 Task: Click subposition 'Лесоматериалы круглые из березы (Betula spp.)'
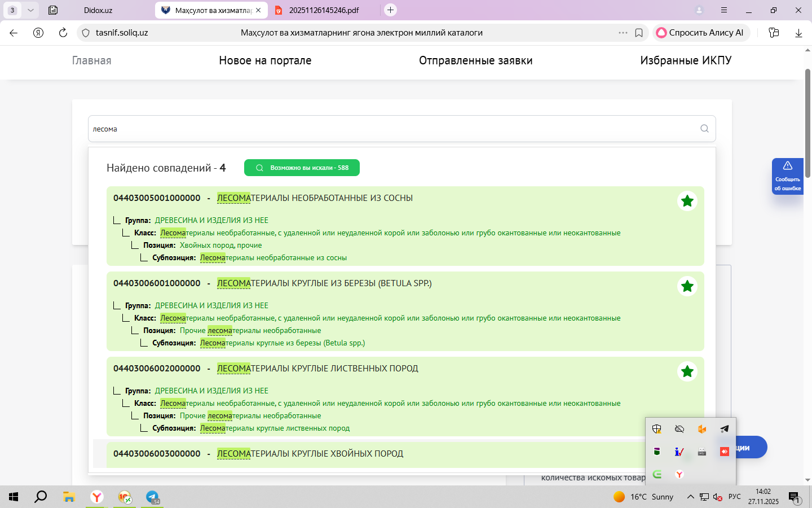[283, 343]
